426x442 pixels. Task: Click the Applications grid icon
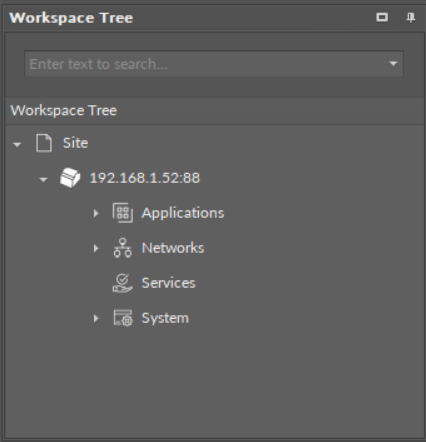[x=123, y=213]
